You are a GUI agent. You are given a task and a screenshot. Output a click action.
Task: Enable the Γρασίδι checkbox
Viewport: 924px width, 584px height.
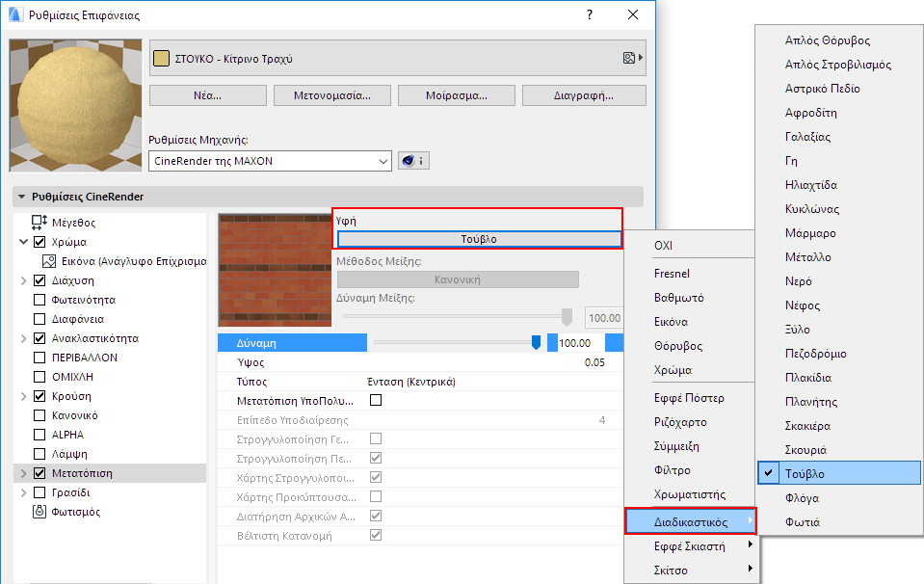(40, 492)
